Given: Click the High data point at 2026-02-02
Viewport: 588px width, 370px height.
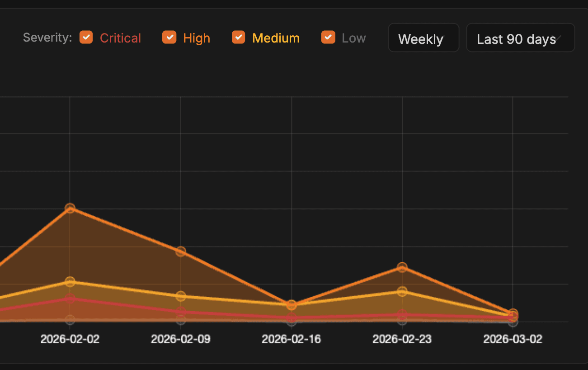Looking at the screenshot, I should click(x=70, y=209).
